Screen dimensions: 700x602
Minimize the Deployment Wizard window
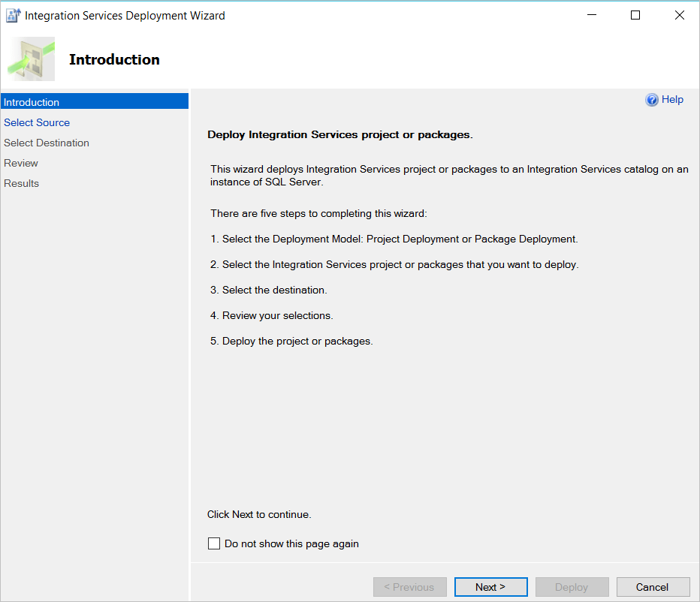tap(590, 15)
